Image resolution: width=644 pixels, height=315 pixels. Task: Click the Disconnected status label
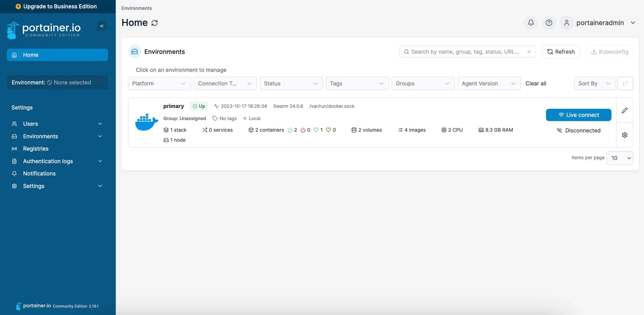click(578, 130)
